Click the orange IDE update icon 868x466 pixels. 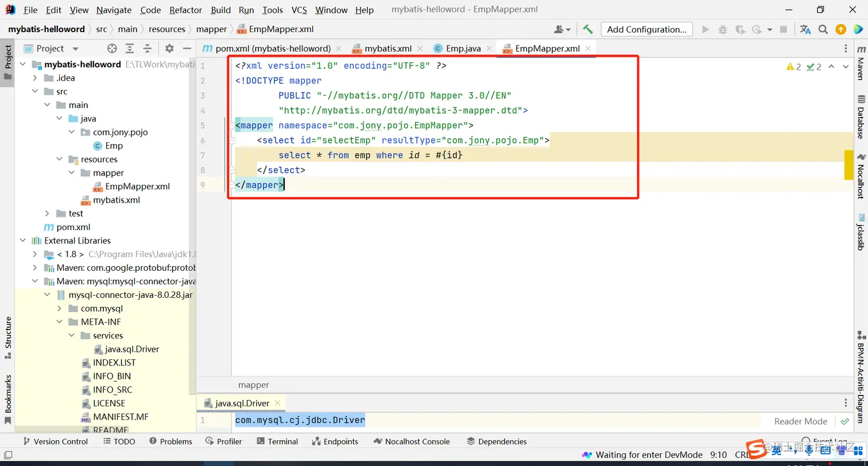[840, 29]
